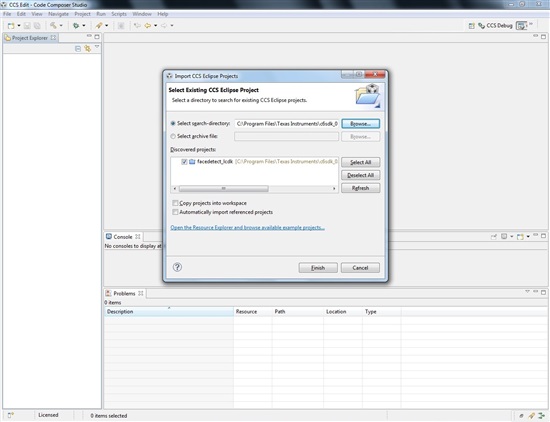Click the Open Console icon
Image resolution: width=550 pixels, height=422 pixels.
tap(520, 237)
